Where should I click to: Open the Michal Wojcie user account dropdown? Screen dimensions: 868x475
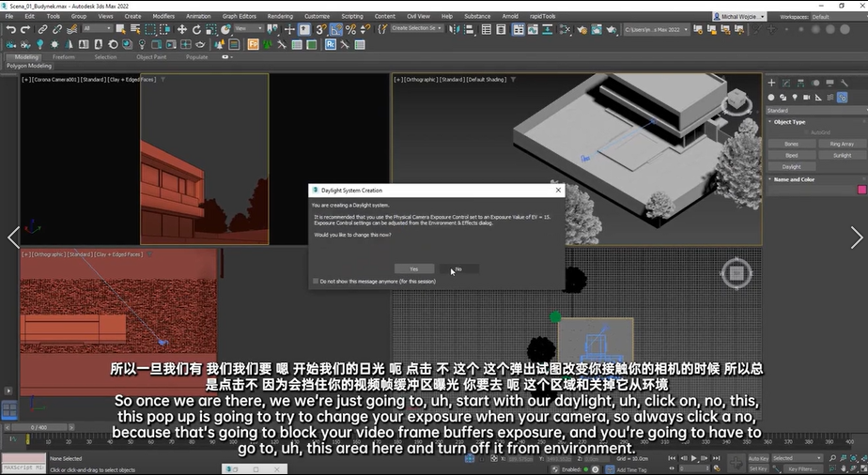click(x=739, y=17)
